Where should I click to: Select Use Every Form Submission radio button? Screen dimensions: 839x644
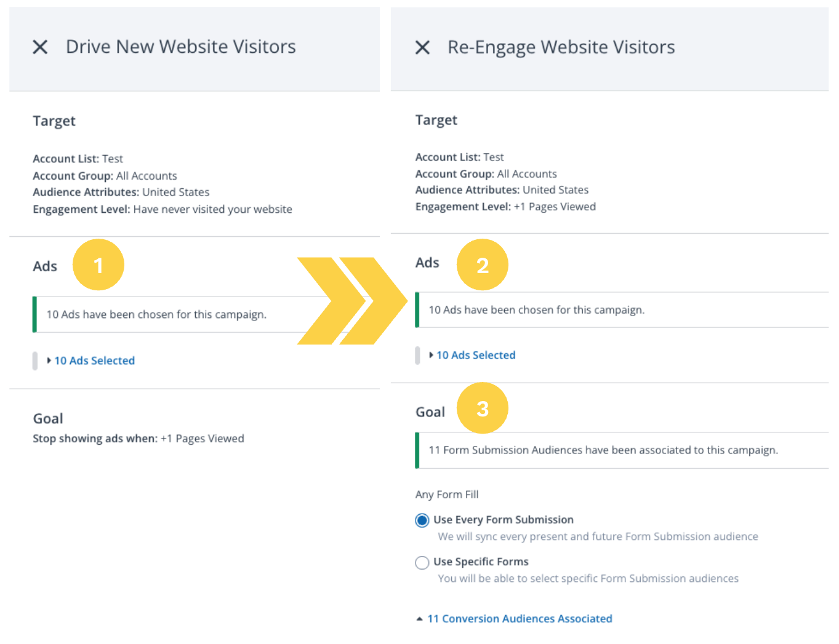pos(422,520)
